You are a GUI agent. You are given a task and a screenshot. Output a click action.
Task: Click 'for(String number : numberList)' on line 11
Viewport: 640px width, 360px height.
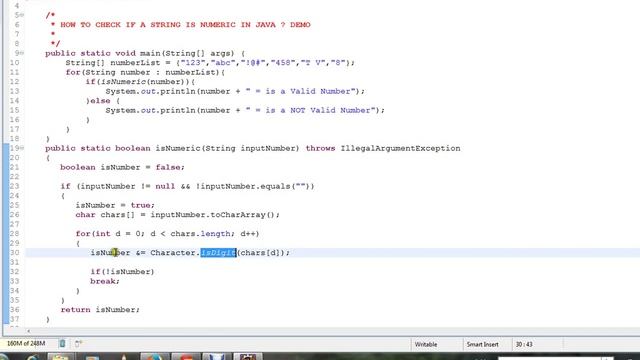(x=145, y=72)
